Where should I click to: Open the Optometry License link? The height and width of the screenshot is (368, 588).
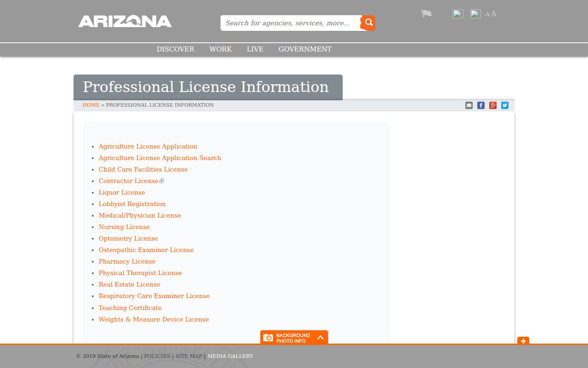(x=128, y=238)
